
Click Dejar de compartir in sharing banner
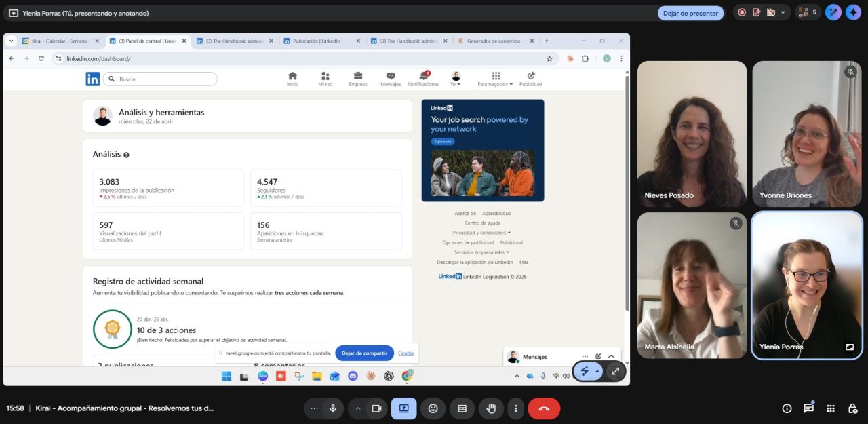coord(364,353)
